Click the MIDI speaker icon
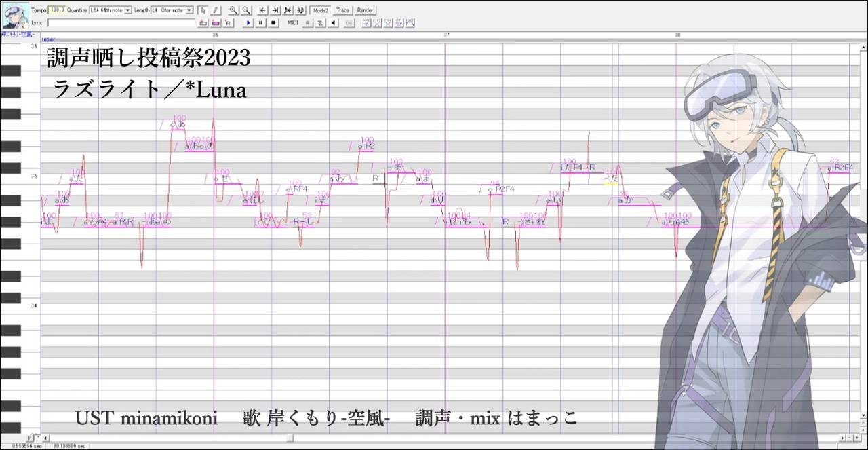The width and height of the screenshot is (868, 450). [x=333, y=23]
